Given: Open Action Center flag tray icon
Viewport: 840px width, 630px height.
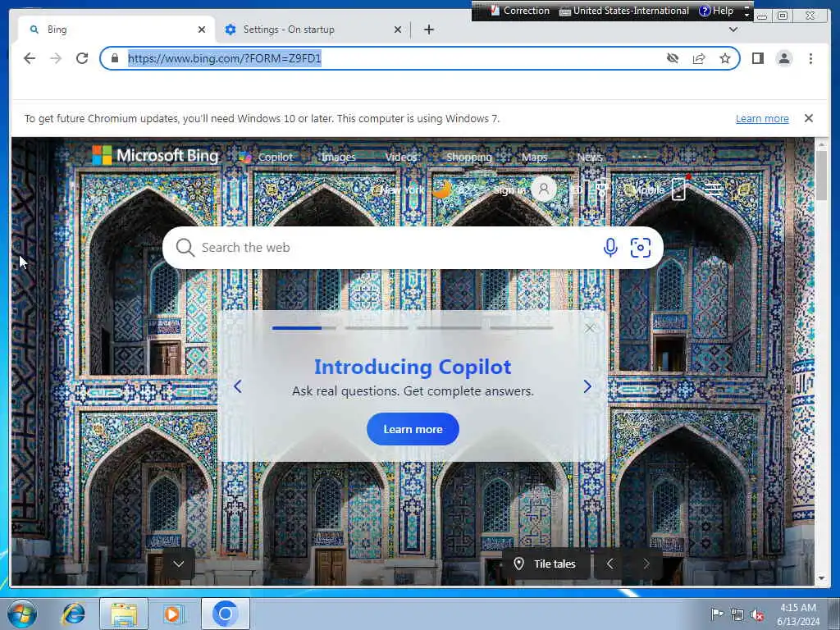Looking at the screenshot, I should (716, 614).
